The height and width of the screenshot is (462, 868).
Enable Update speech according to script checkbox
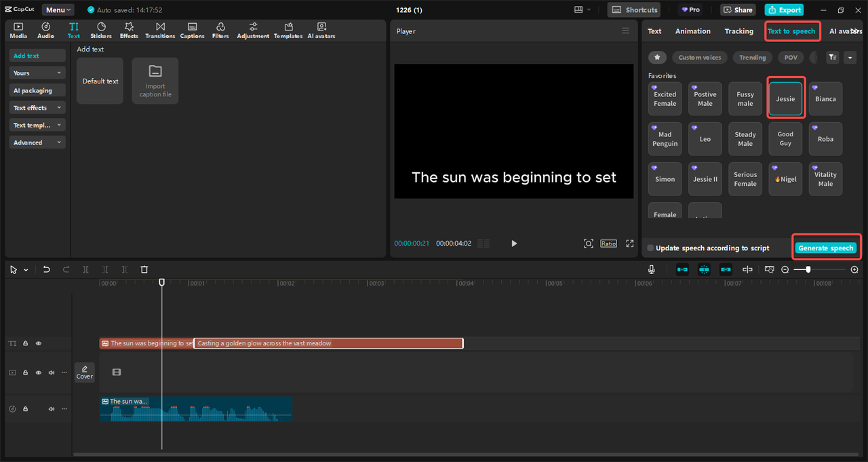pyautogui.click(x=651, y=248)
